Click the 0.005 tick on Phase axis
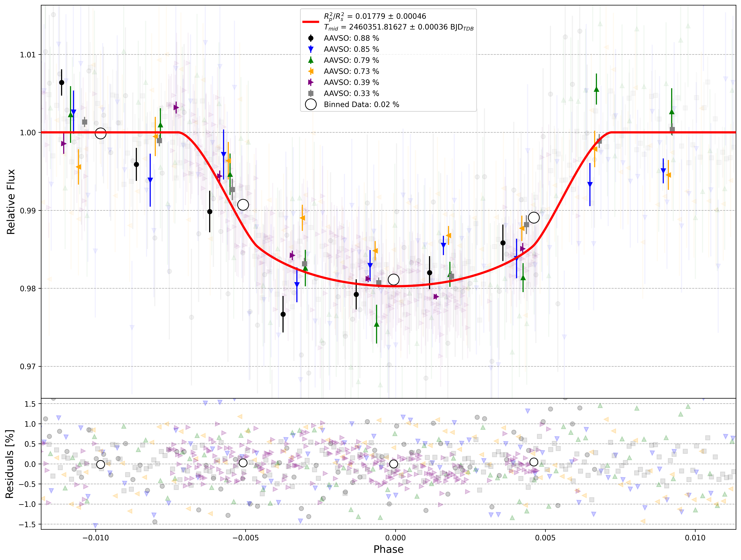This screenshot has width=741, height=560. [545, 538]
